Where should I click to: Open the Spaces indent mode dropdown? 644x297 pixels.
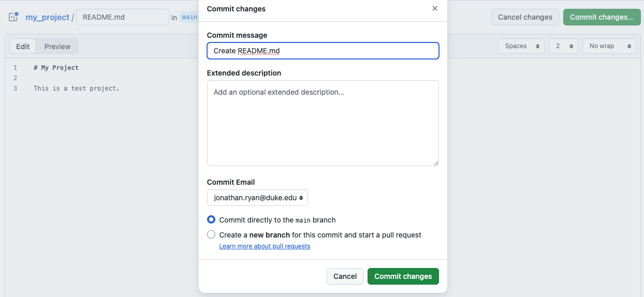521,46
